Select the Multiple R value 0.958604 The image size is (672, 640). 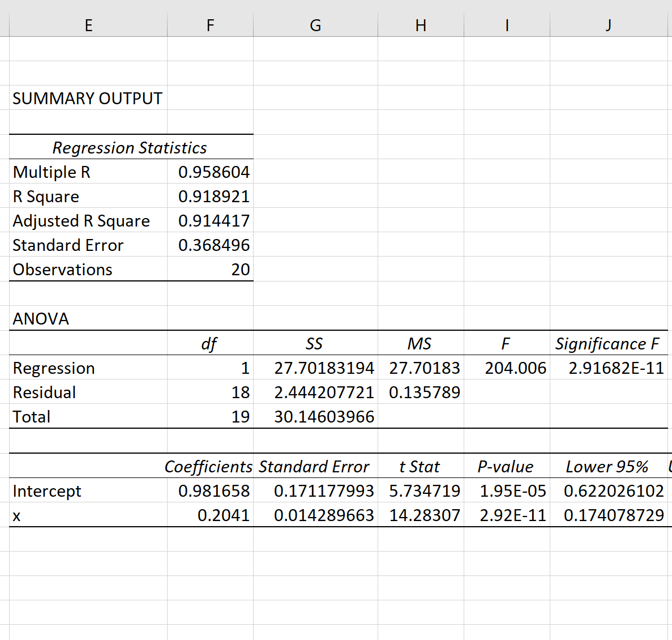[210, 172]
